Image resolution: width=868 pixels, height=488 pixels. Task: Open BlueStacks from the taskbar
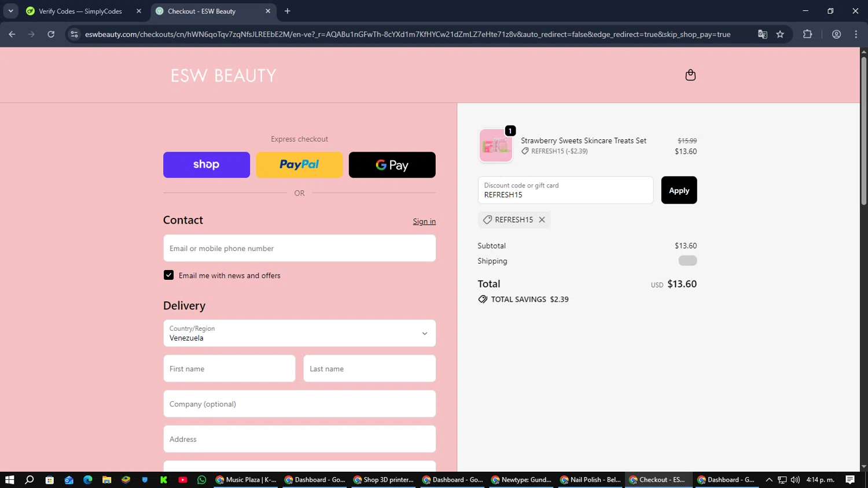click(126, 480)
